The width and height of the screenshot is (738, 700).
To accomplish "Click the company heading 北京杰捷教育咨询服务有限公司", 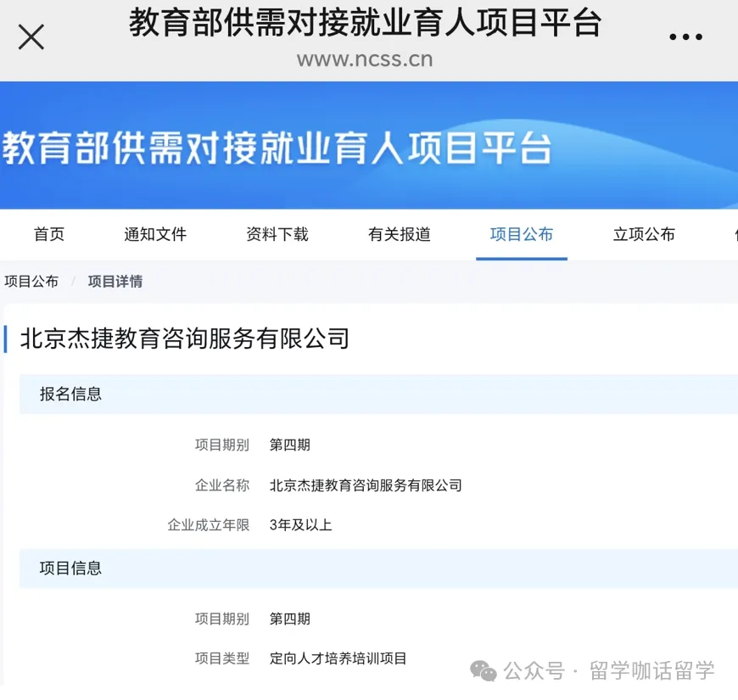I will [x=185, y=339].
